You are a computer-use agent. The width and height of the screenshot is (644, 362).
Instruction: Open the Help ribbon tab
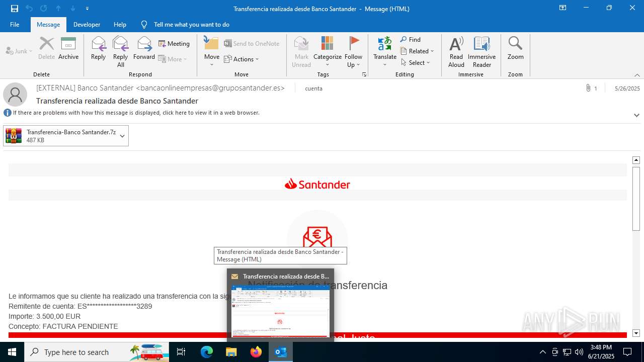pos(120,24)
